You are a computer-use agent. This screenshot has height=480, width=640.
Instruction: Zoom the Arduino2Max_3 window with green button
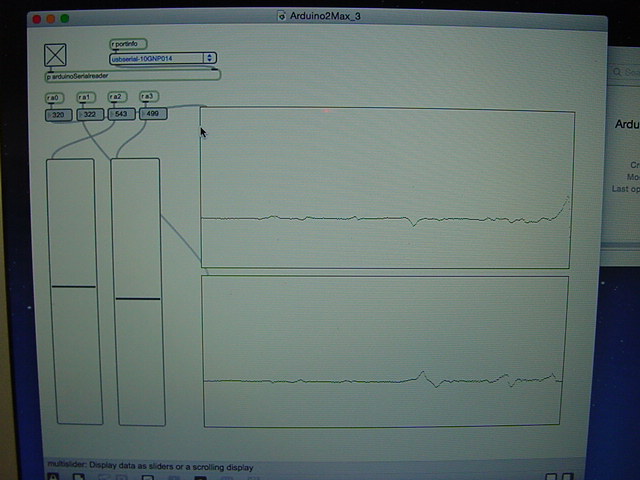click(x=64, y=18)
